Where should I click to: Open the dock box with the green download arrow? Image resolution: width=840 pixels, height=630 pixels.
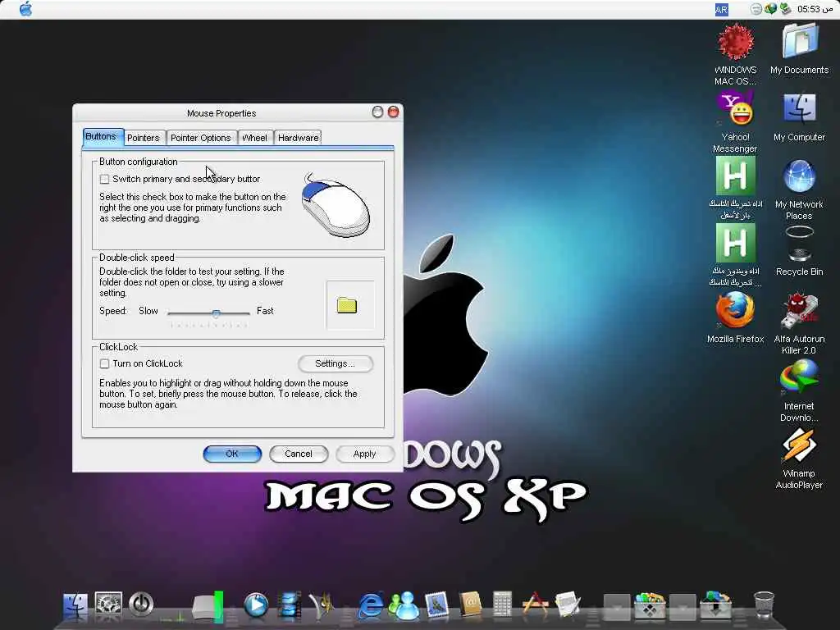[715, 605]
